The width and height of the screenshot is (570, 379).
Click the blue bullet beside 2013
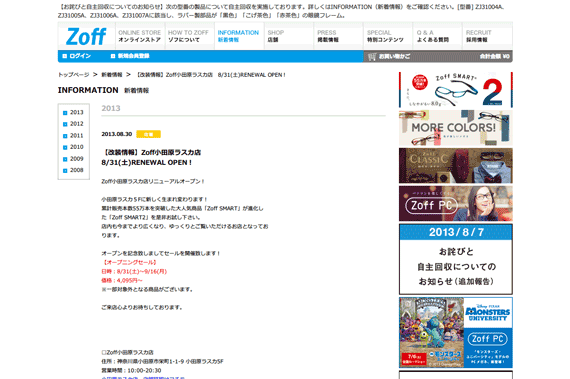click(65, 113)
